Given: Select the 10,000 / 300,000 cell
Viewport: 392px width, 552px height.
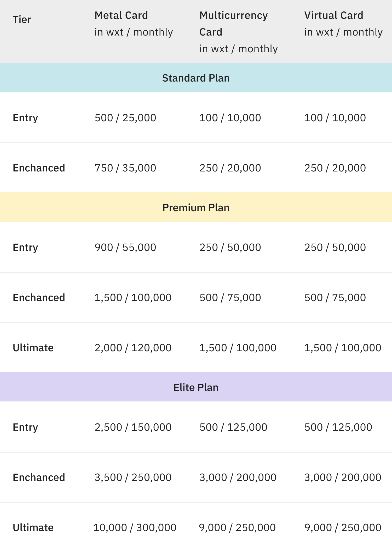Looking at the screenshot, I should pyautogui.click(x=135, y=528).
